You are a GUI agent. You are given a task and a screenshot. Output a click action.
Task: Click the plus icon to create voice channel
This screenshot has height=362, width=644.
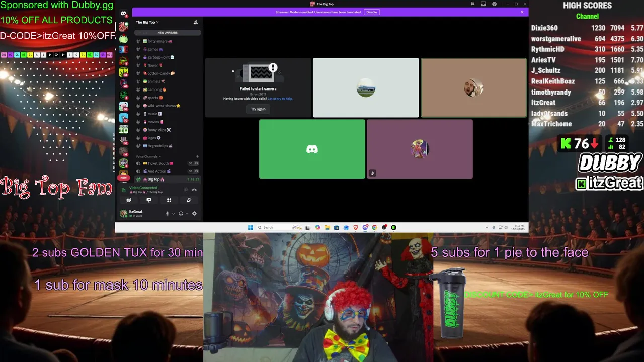click(197, 156)
